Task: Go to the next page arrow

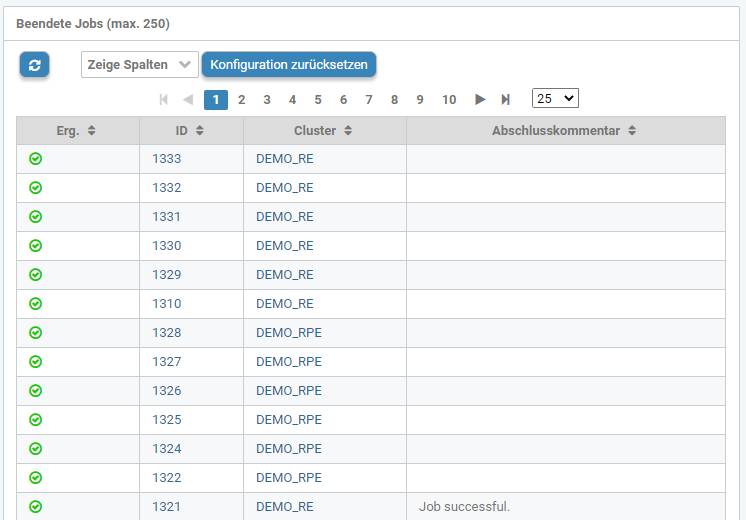Action: (480, 99)
